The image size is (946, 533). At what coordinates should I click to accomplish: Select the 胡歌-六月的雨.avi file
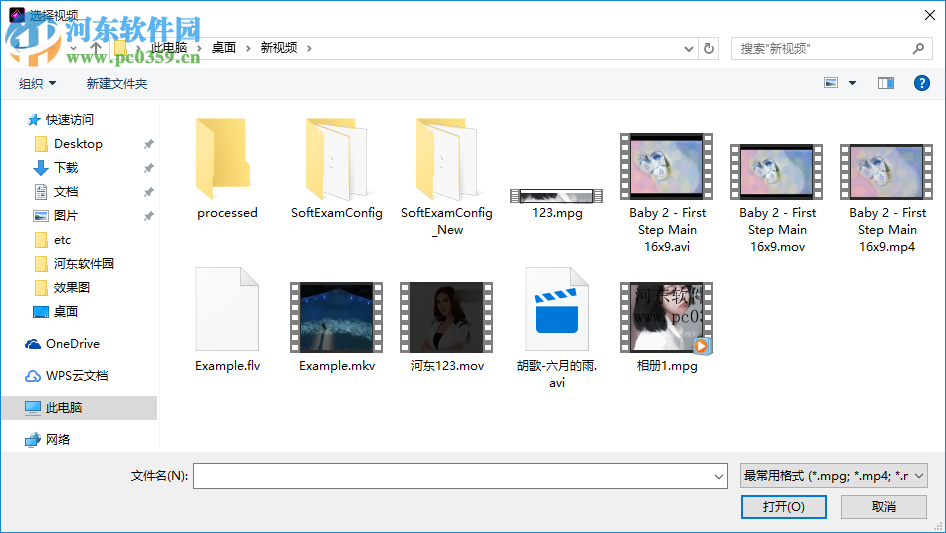pyautogui.click(x=557, y=329)
